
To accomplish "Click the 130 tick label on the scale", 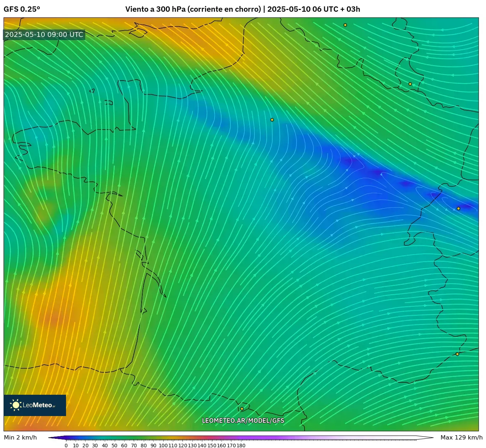I will [192, 446].
